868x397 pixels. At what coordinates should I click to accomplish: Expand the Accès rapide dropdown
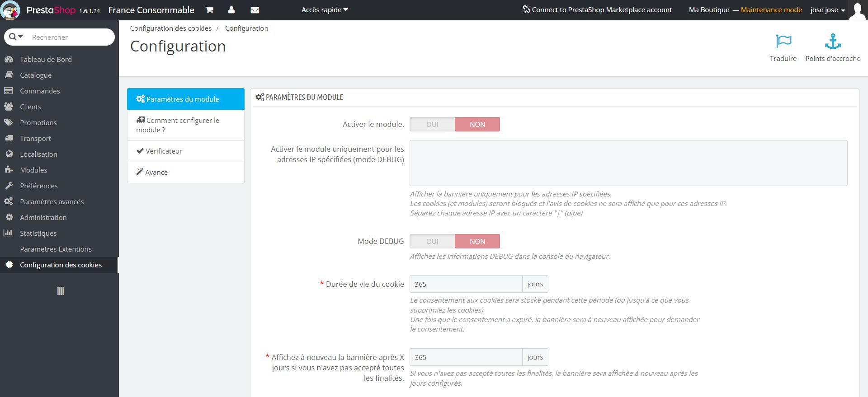(325, 10)
